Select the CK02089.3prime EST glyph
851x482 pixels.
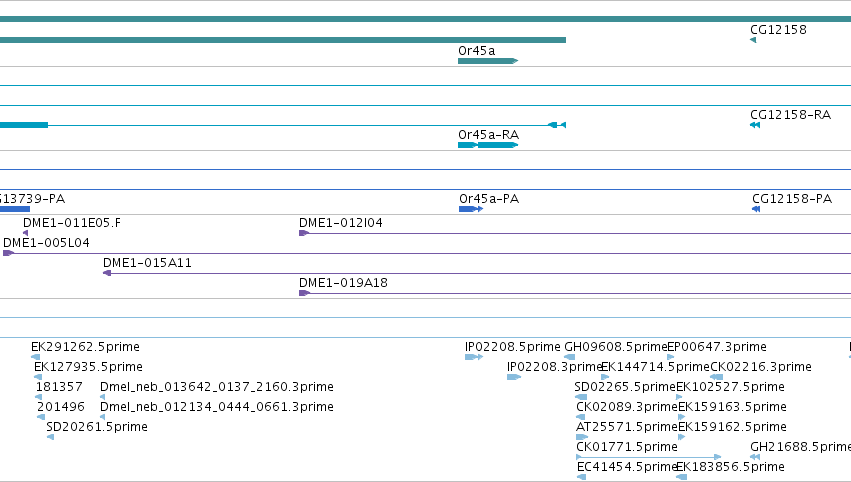(580, 417)
